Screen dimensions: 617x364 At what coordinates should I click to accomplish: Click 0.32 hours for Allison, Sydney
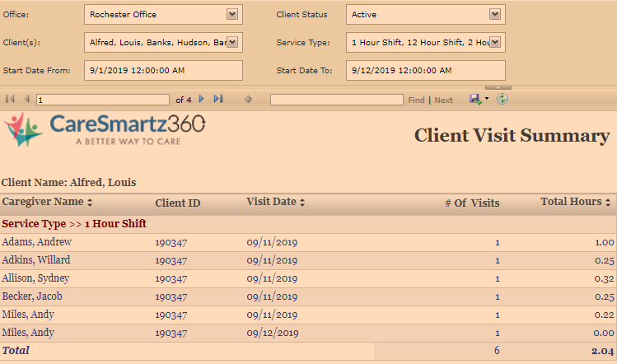[605, 278]
